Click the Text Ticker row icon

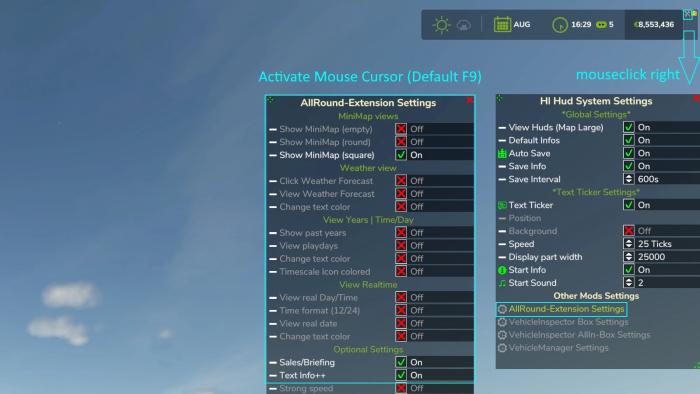(x=502, y=205)
